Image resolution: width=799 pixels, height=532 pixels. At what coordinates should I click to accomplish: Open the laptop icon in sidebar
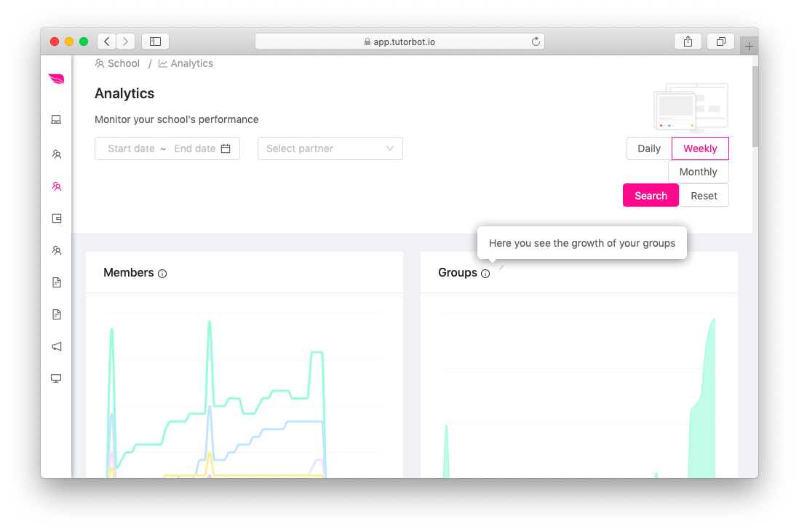[x=56, y=119]
